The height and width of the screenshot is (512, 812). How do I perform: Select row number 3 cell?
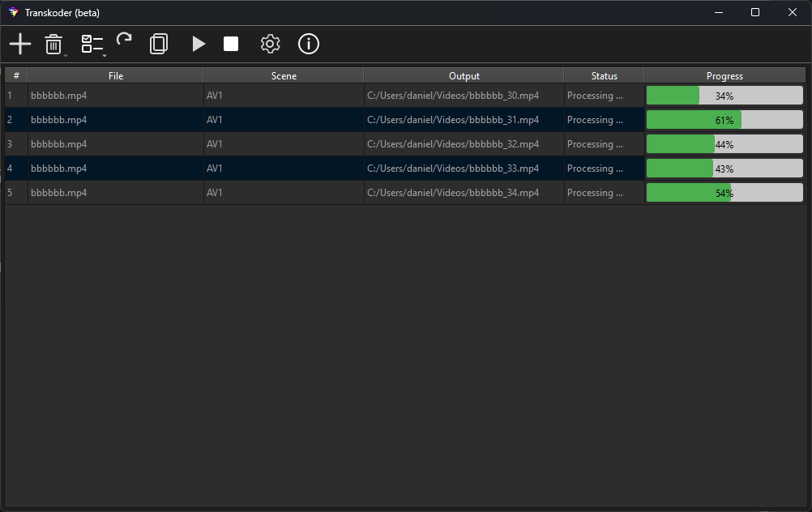click(16, 144)
